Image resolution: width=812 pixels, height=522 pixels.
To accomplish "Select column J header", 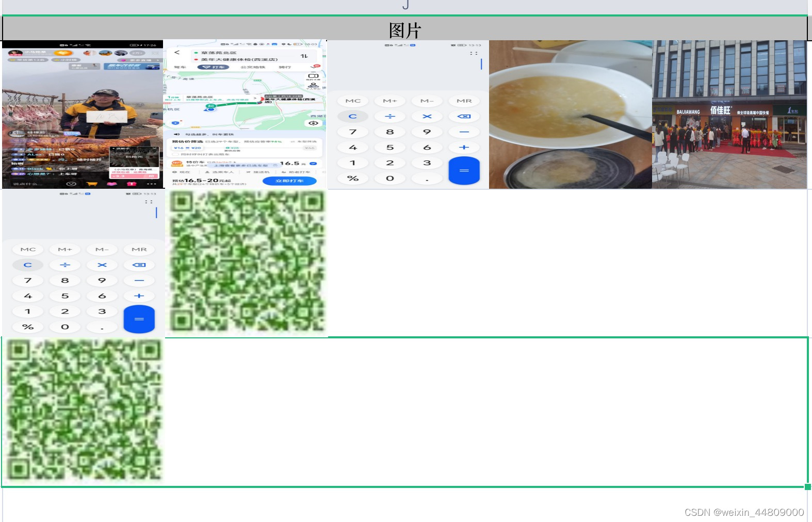I will coord(405,6).
